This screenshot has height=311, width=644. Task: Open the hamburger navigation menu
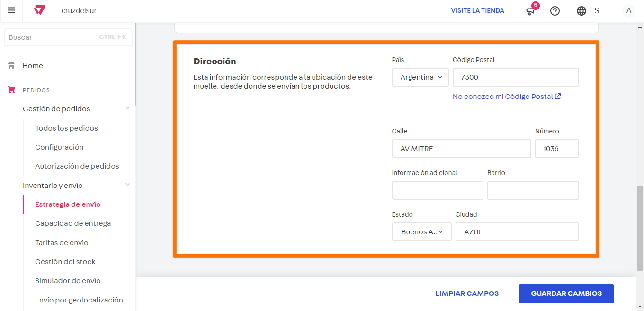point(11,10)
